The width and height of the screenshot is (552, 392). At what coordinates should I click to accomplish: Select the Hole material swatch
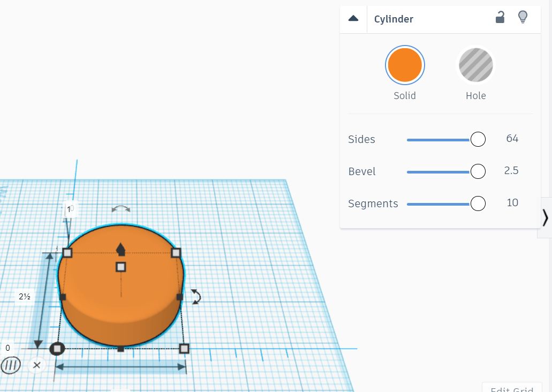pyautogui.click(x=475, y=65)
